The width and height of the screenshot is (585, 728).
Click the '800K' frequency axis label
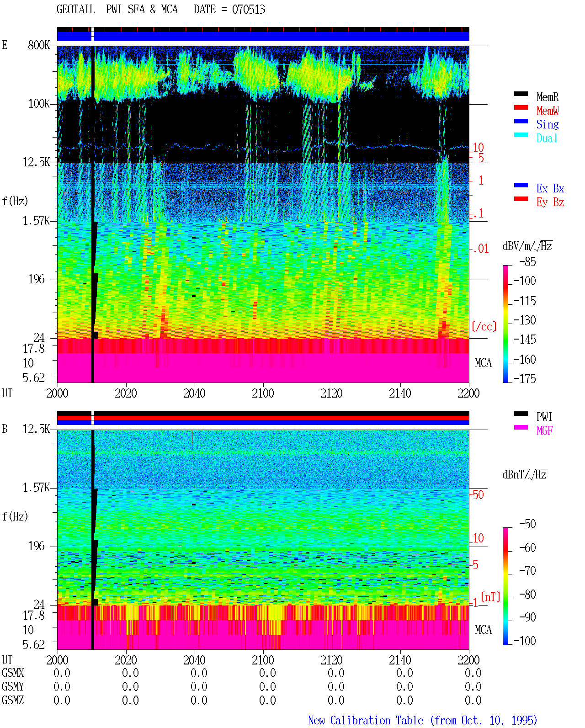coord(39,45)
